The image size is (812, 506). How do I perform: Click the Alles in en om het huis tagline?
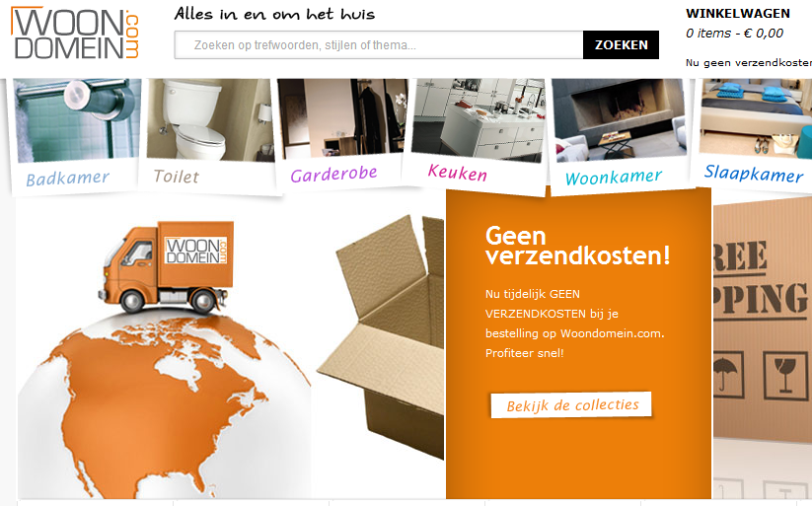tap(274, 14)
